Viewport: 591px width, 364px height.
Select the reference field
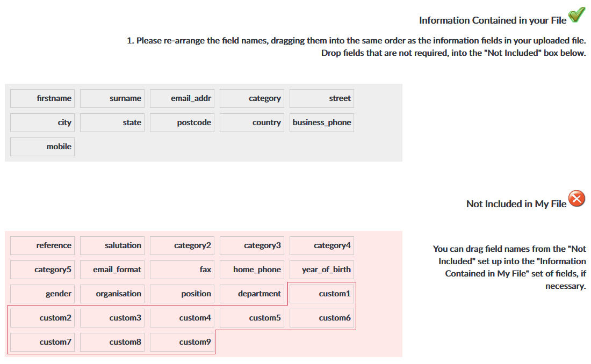click(42, 245)
